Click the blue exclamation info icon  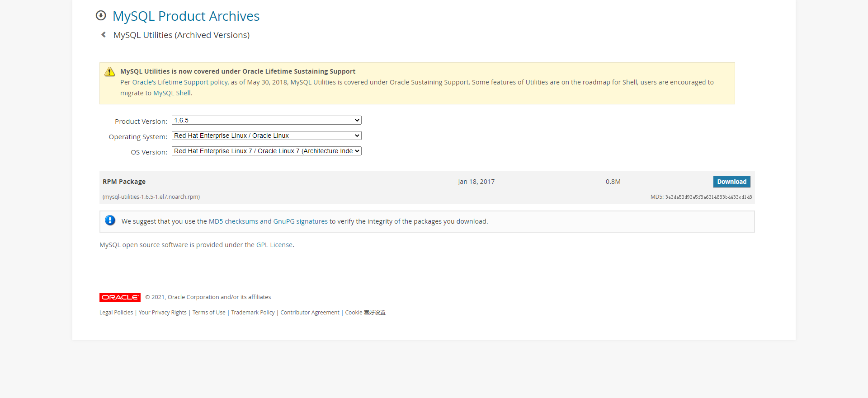click(110, 220)
